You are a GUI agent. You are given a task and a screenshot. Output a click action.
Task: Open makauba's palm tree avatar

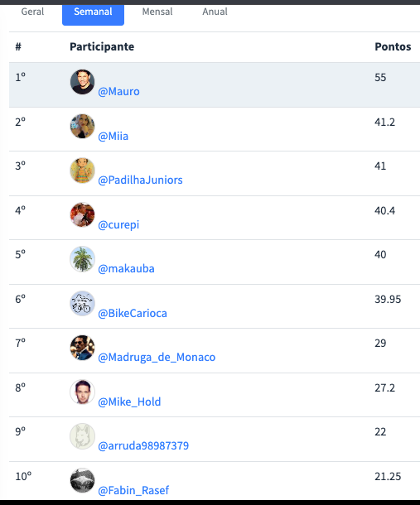click(x=83, y=259)
